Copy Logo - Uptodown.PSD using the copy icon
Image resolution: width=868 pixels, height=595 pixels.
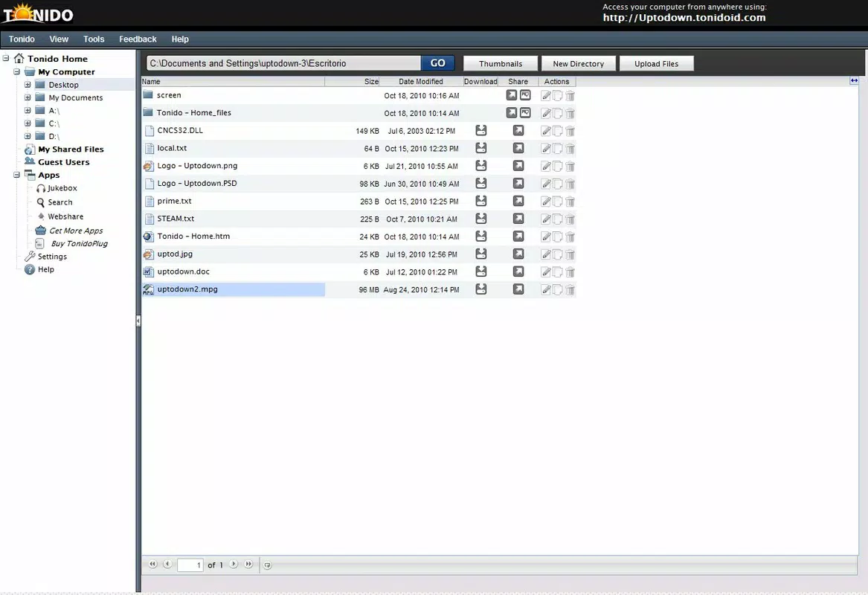558,184
